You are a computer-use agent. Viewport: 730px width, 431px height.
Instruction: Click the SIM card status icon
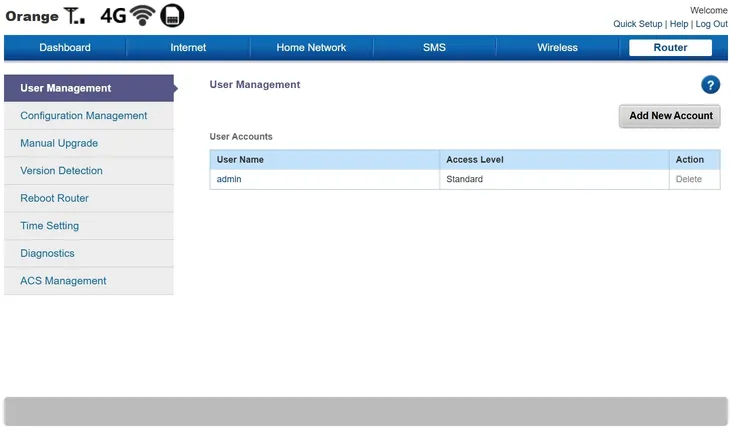pyautogui.click(x=172, y=16)
